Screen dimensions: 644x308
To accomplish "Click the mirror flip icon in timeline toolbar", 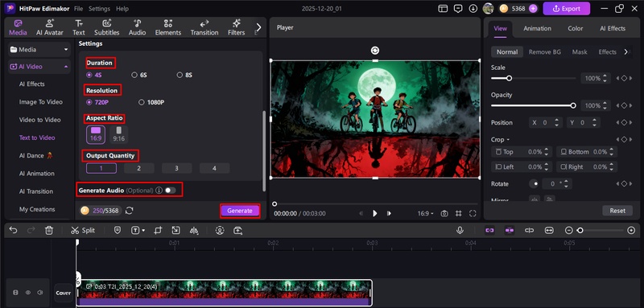I will (194, 231).
